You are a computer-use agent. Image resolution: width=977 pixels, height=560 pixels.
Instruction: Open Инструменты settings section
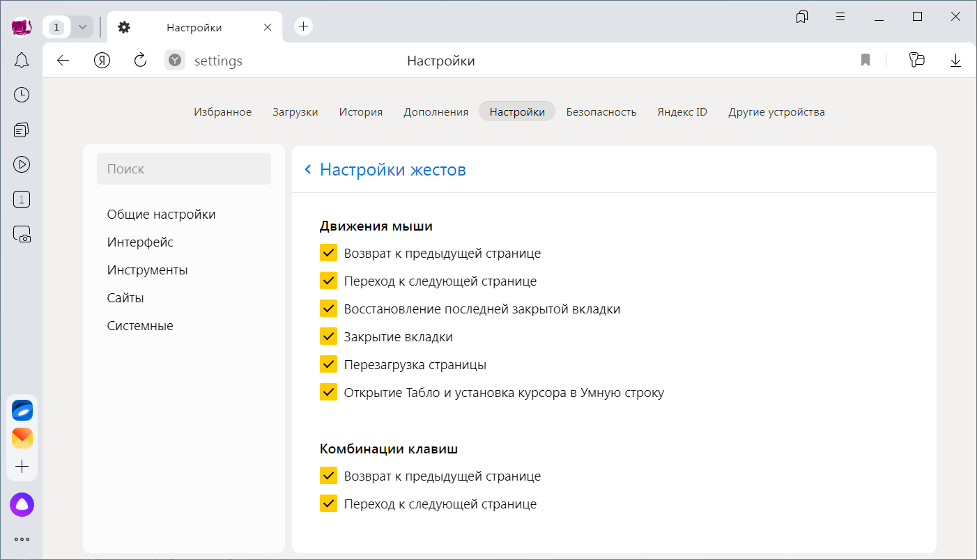tap(148, 270)
